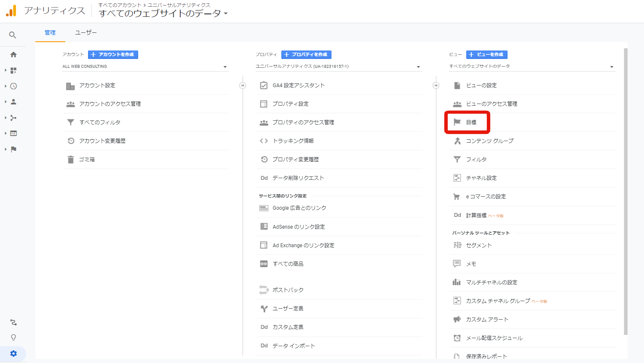Screen dimensions: 644x363
Task: Click the すべてのフィルタ funnel icon
Action: (x=71, y=122)
